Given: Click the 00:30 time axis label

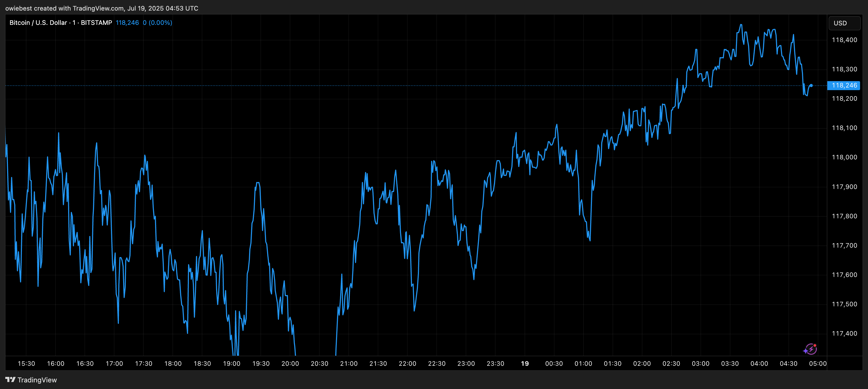Looking at the screenshot, I should tap(554, 364).
